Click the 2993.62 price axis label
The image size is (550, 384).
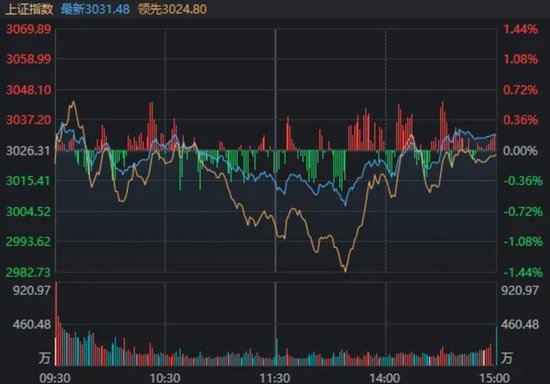pos(28,242)
